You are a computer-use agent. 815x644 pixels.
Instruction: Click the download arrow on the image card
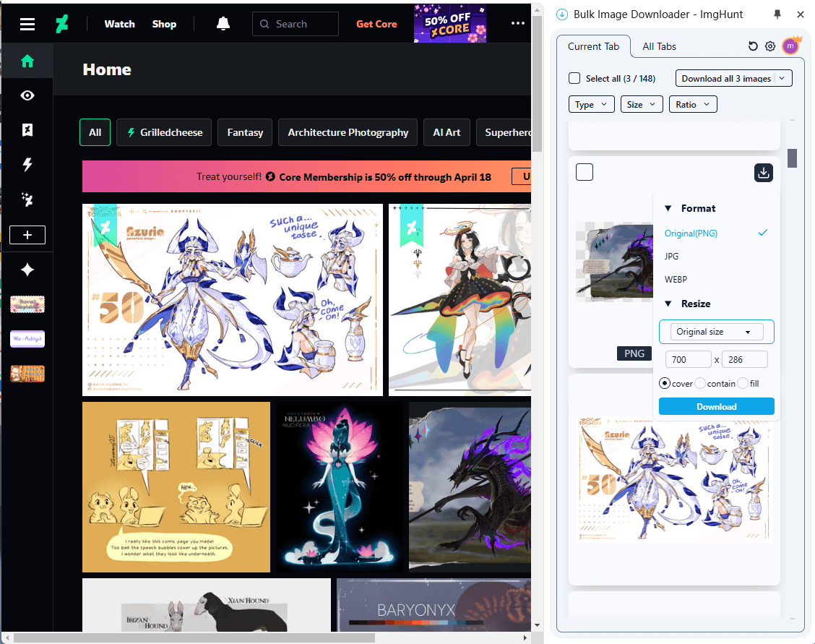[x=764, y=173]
